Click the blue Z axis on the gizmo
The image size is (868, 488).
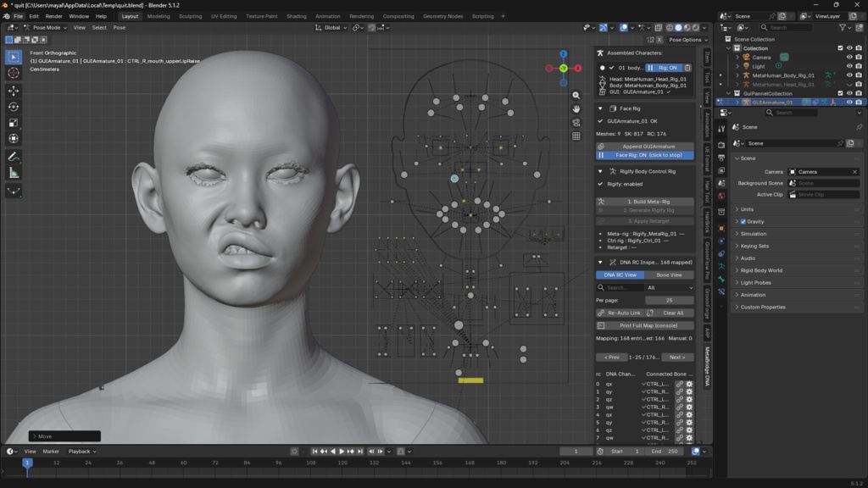[563, 53]
